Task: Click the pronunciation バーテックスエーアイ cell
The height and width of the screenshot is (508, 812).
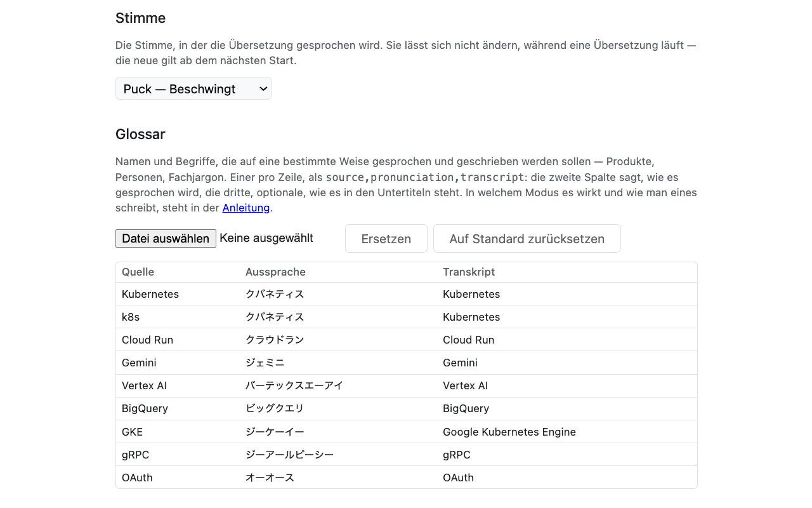Action: (338, 385)
